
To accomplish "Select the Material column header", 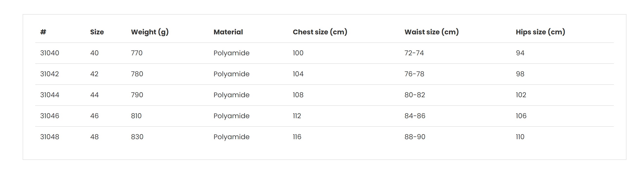I will pos(228,32).
